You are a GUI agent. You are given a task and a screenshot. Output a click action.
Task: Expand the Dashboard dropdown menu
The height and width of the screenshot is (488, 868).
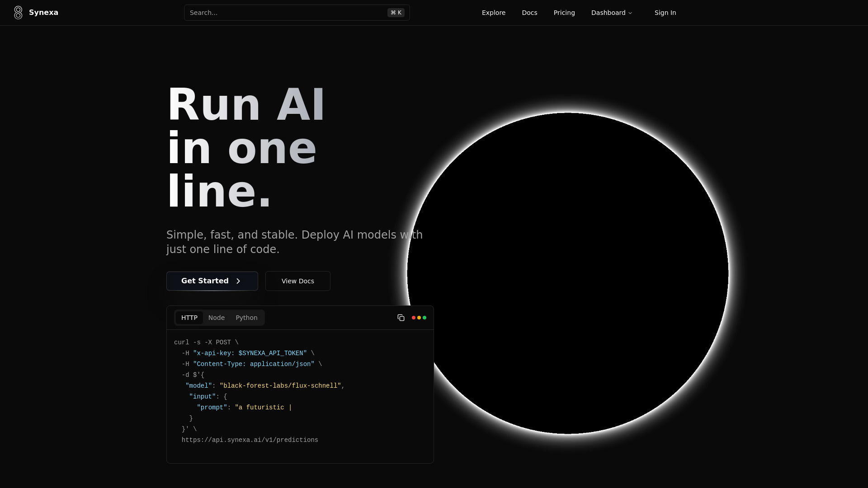click(612, 13)
